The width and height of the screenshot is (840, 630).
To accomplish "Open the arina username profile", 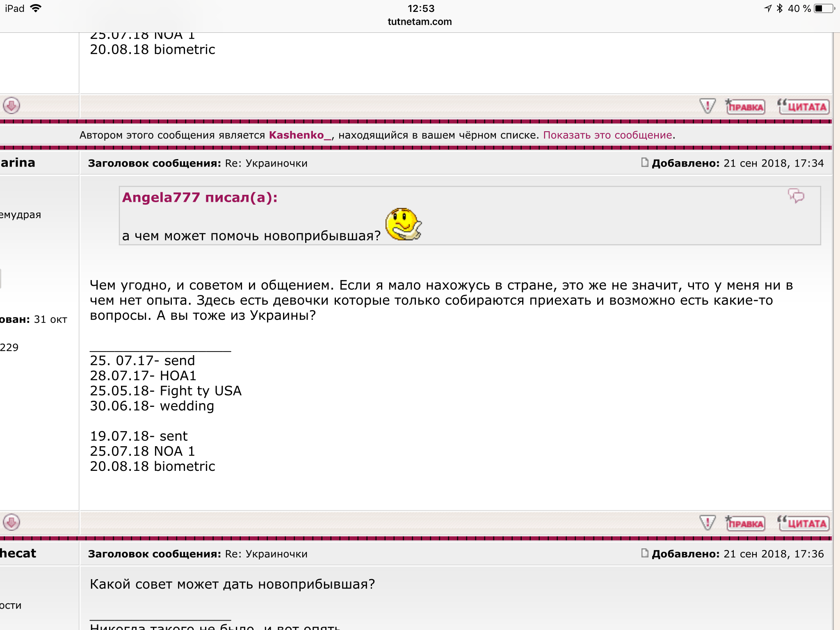I will click(x=18, y=163).
